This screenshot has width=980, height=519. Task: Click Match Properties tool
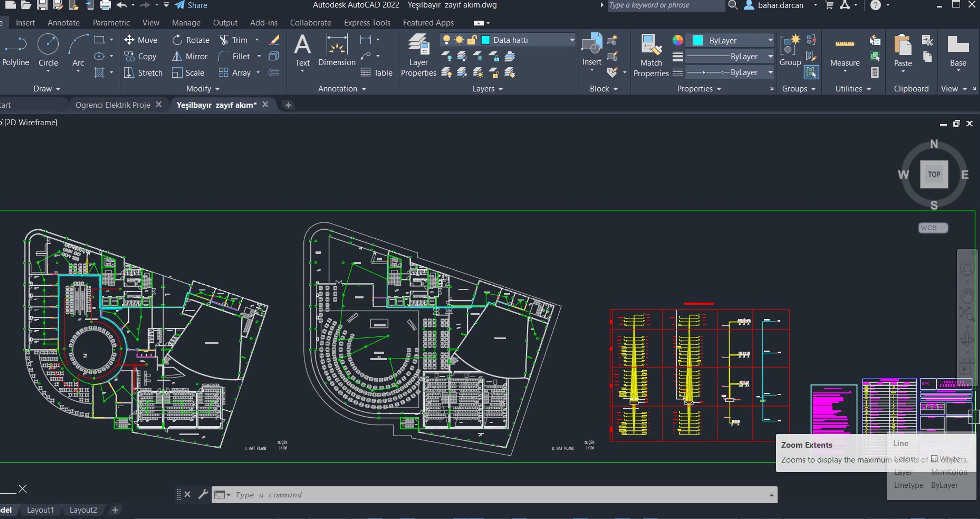click(x=651, y=56)
